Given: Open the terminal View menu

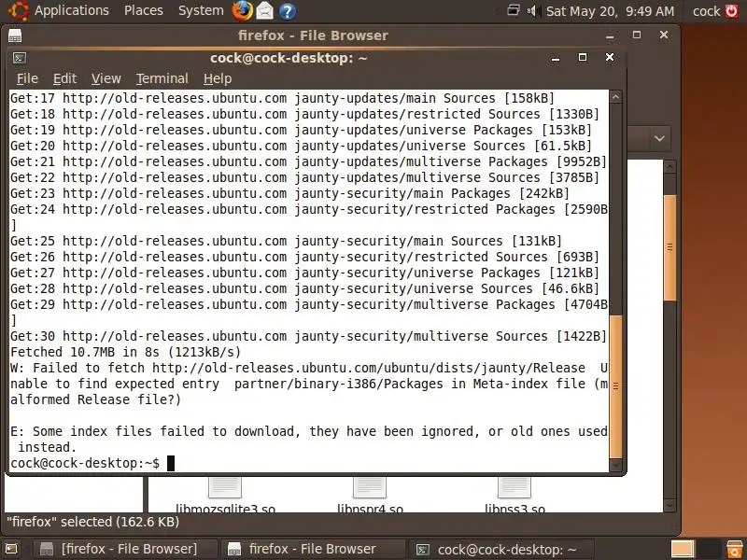Looking at the screenshot, I should point(106,78).
